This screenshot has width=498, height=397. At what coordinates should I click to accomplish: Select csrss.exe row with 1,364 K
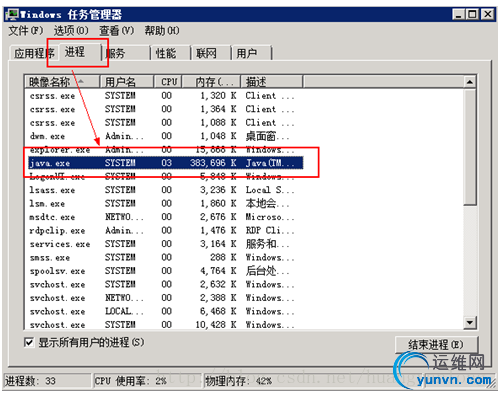pyautogui.click(x=166, y=109)
